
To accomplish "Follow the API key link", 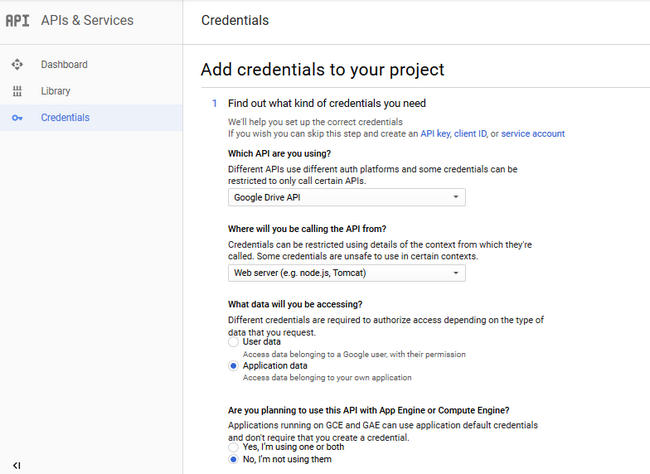I will coord(435,134).
